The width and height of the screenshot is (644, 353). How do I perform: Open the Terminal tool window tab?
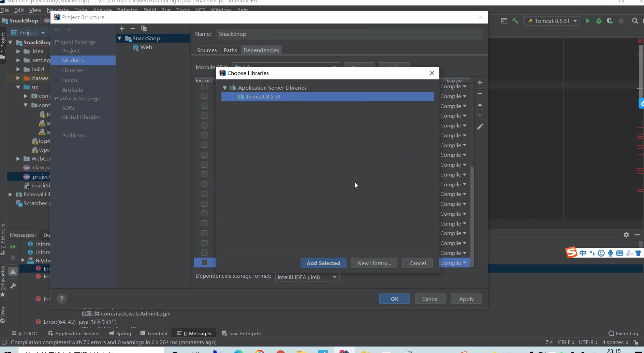(x=154, y=334)
